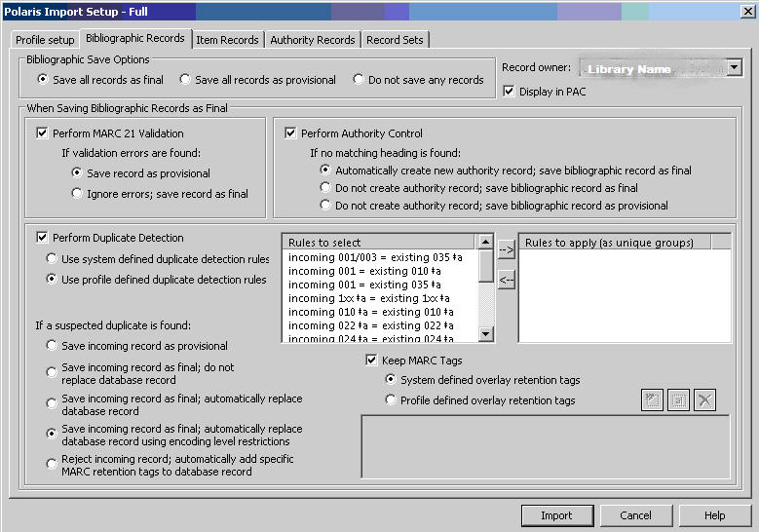Click the Rules to select column header
759x532 pixels.
point(379,242)
